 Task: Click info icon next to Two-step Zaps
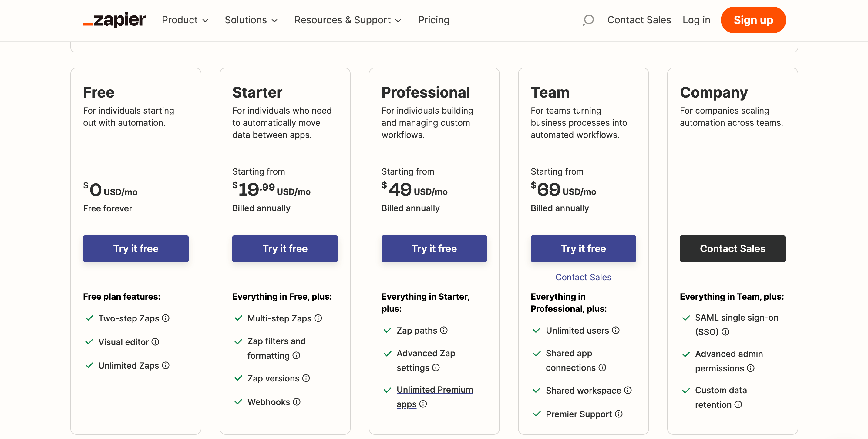coord(166,318)
